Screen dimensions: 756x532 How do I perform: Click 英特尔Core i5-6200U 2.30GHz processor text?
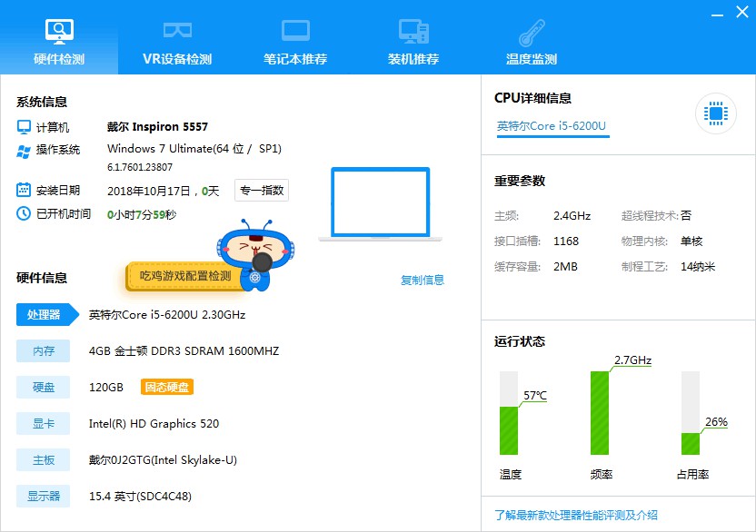(167, 315)
